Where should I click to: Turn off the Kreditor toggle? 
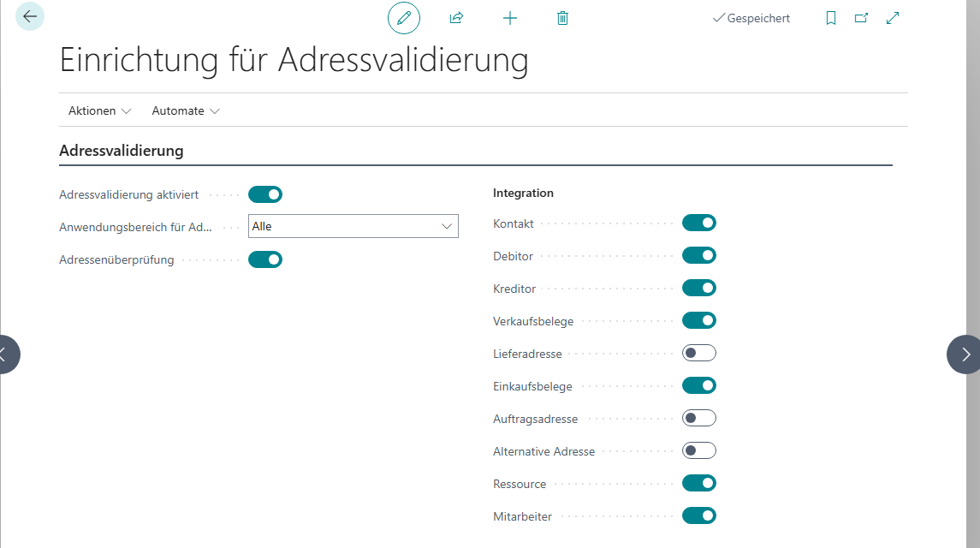[698, 288]
